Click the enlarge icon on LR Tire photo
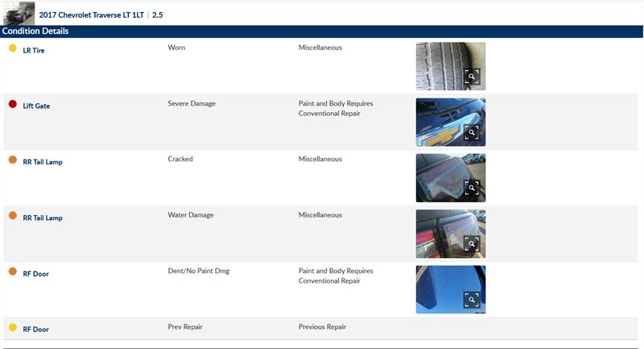 point(472,77)
